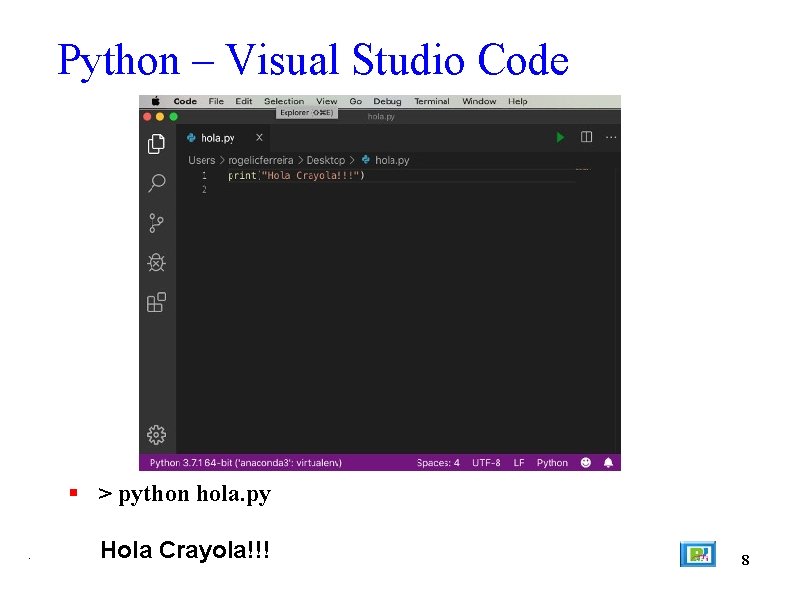Click the slide title Python – Visual Studio Code
Image resolution: width=794 pixels, height=595 pixels.
pos(313,61)
